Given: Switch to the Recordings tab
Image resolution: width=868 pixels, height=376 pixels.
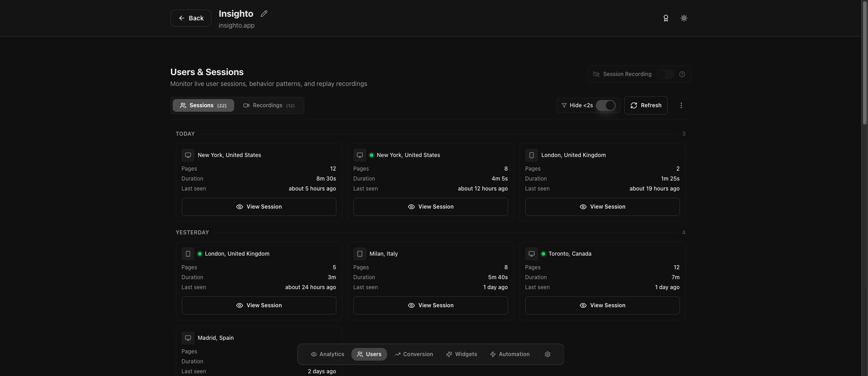Looking at the screenshot, I should point(269,105).
